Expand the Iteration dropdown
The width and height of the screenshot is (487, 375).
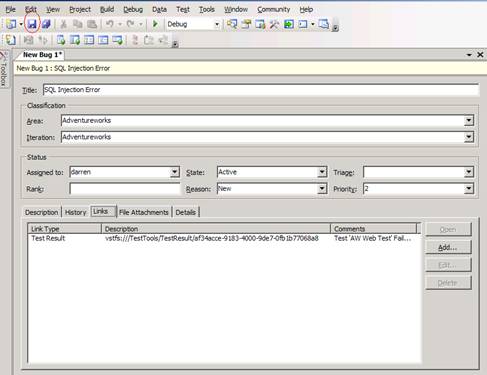(469, 137)
